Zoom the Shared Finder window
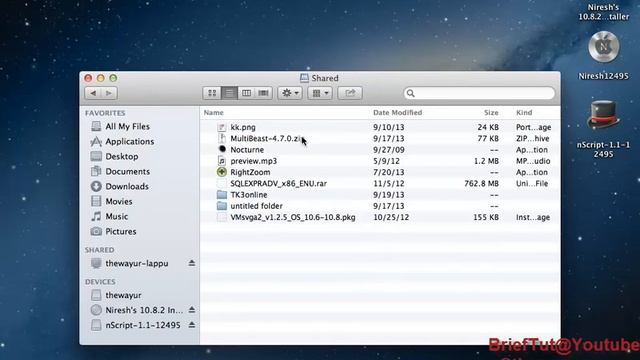Image resolution: width=640 pixels, height=360 pixels. point(113,78)
